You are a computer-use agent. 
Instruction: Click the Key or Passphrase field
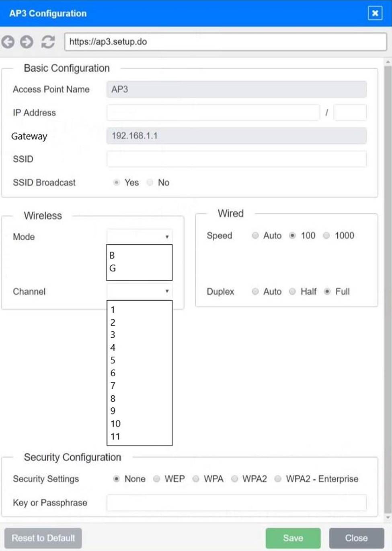coord(236,502)
